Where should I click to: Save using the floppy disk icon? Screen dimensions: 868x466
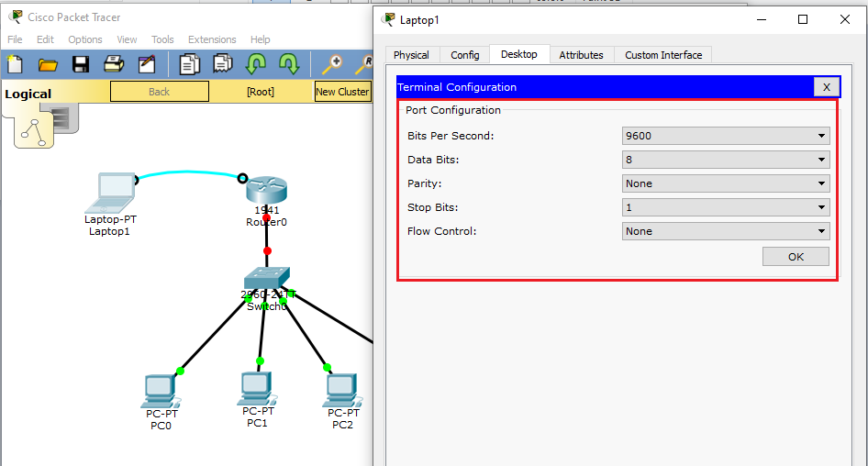click(x=81, y=63)
